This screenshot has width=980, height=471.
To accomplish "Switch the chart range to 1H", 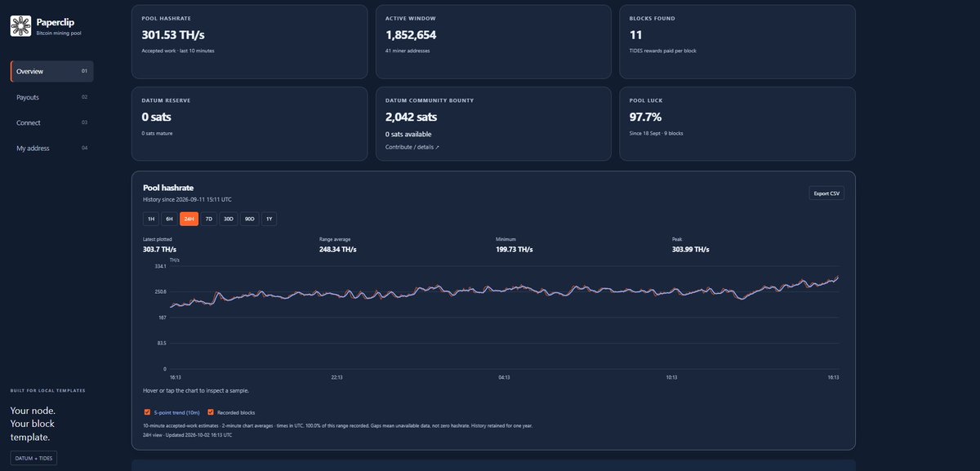I will [x=150, y=219].
